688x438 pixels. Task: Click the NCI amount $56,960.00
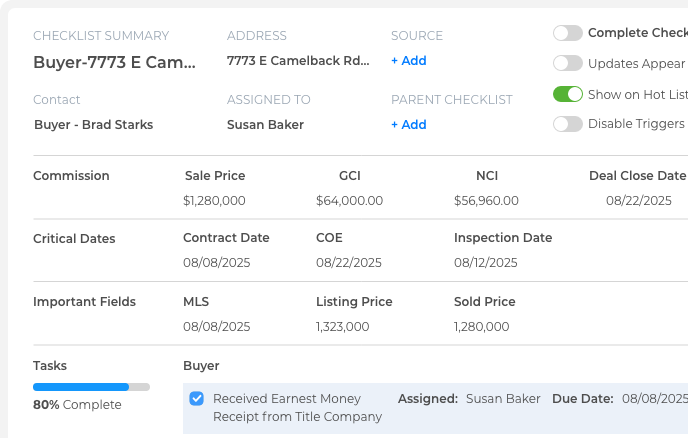point(486,200)
